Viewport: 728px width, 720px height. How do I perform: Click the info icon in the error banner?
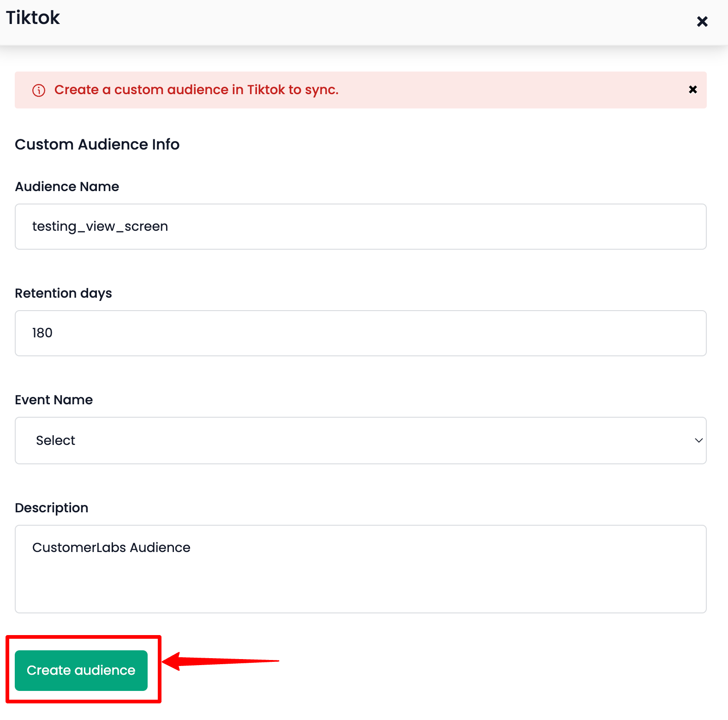click(x=39, y=90)
